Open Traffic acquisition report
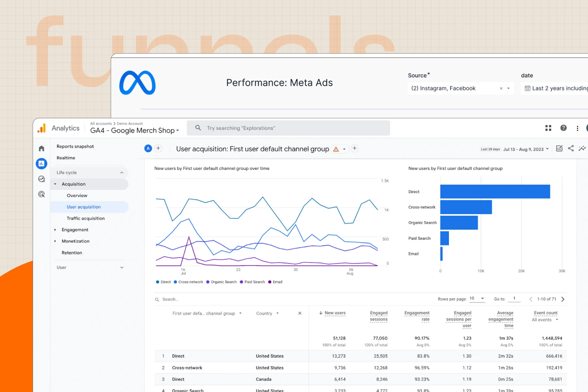 [86, 219]
